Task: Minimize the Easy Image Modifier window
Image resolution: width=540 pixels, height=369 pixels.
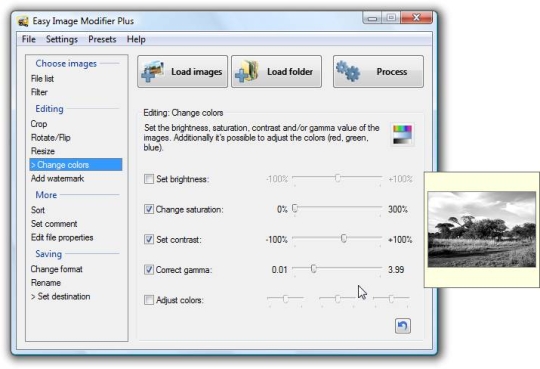Action: click(372, 18)
